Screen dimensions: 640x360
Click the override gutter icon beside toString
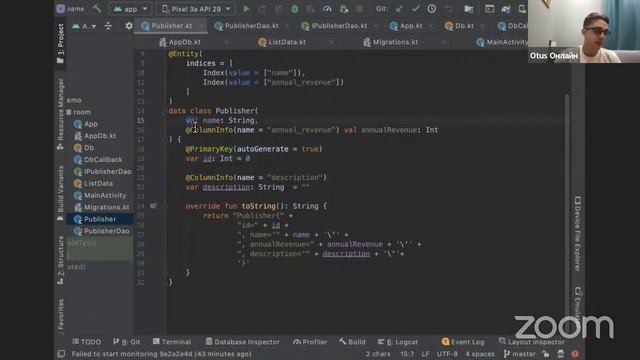(x=153, y=206)
